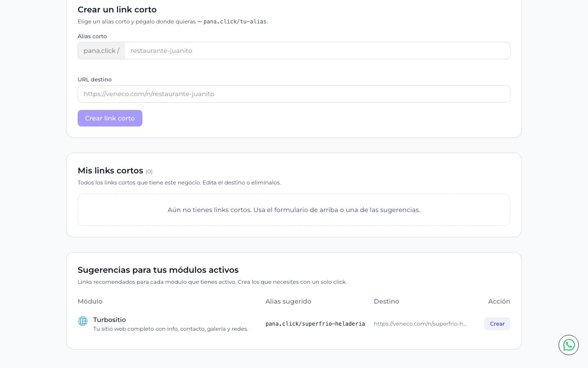Focus the Alias corto input field
The height and width of the screenshot is (368, 588).
coord(317,51)
